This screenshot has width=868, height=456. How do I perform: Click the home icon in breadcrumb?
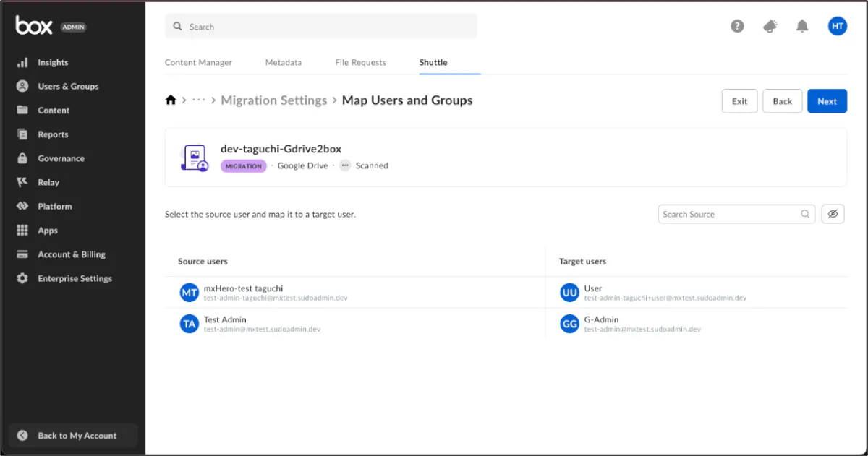171,100
